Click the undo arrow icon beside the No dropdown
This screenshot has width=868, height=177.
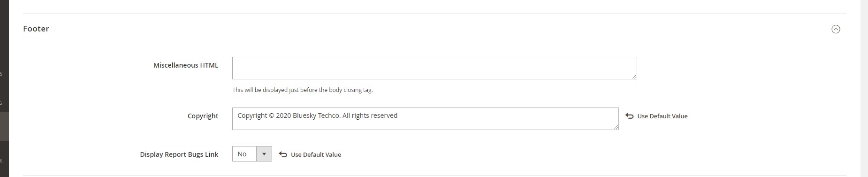tap(283, 154)
